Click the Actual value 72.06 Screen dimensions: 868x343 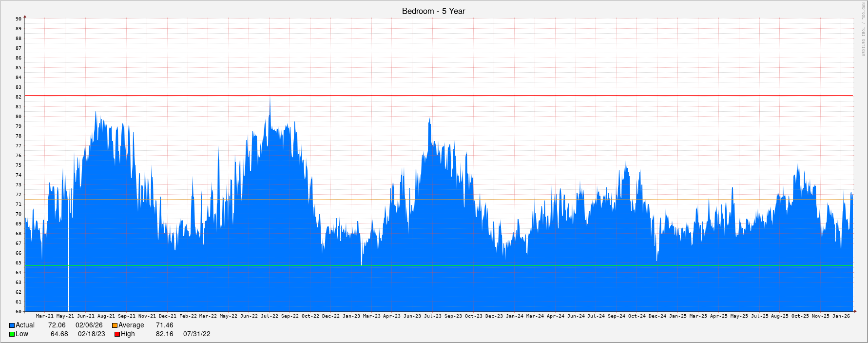pos(57,325)
